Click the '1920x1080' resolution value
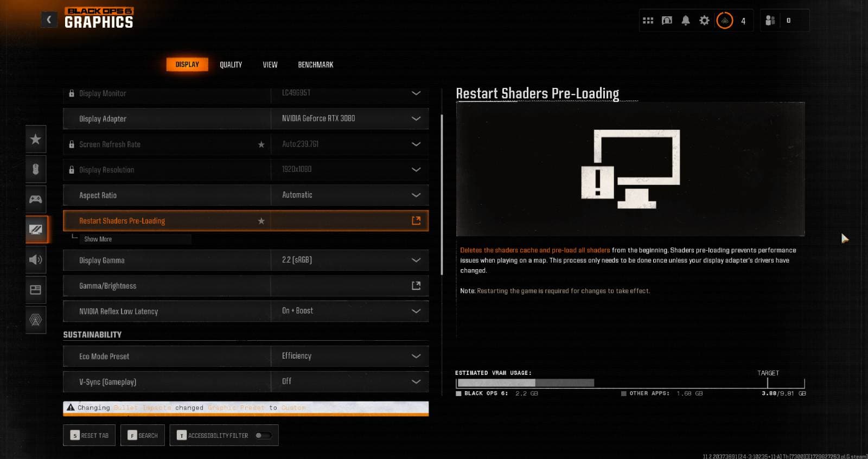This screenshot has height=459, width=868. point(297,169)
